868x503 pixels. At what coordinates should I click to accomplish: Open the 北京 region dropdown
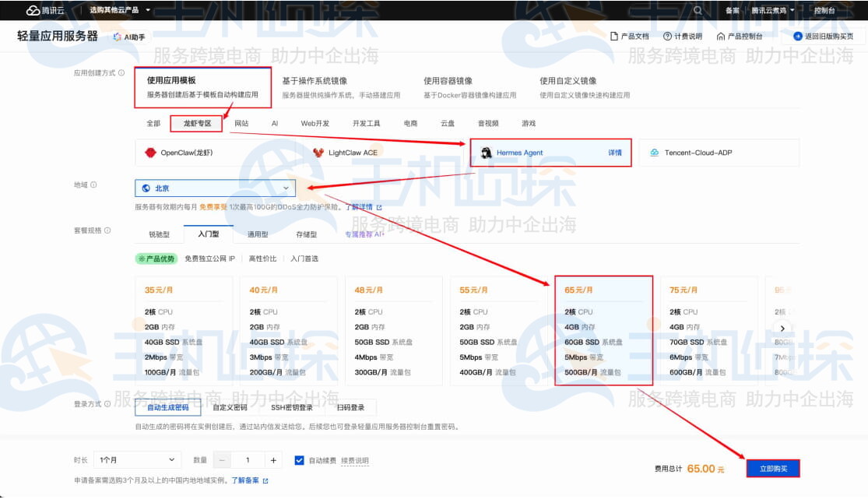(216, 188)
